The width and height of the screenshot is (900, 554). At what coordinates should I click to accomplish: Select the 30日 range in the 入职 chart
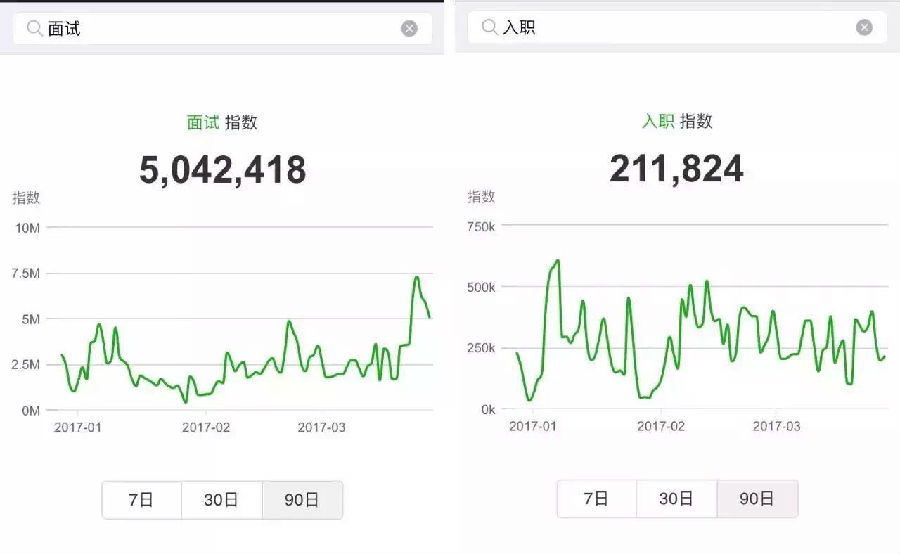(x=676, y=499)
